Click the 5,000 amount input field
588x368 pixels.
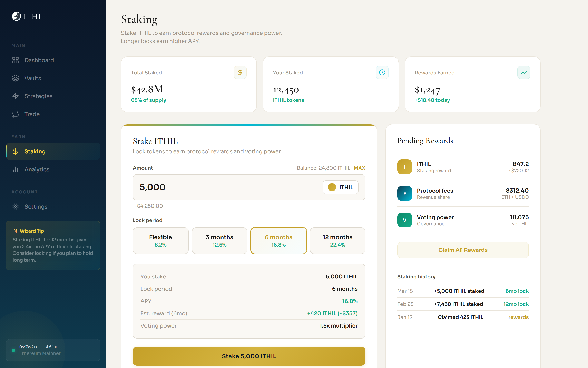249,187
